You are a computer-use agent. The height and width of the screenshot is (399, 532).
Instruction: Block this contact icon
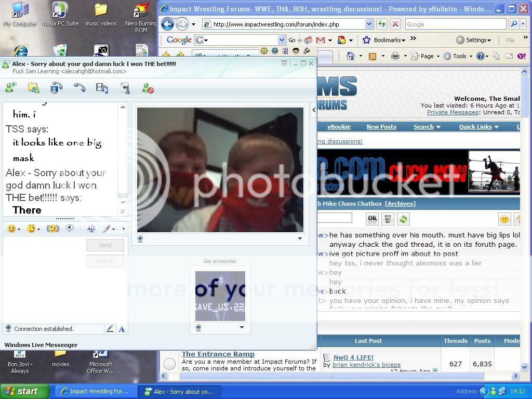pos(148,88)
